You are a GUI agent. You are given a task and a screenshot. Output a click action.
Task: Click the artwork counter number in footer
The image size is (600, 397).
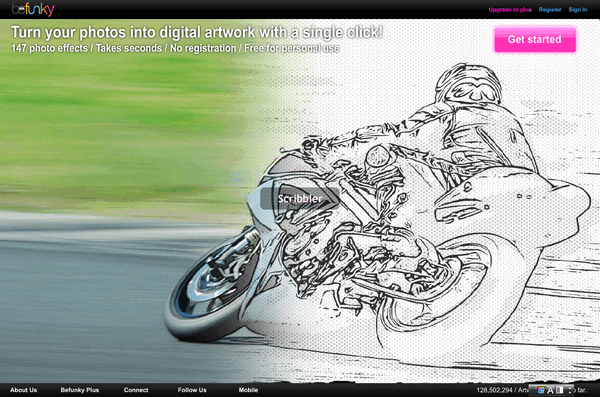tap(494, 390)
